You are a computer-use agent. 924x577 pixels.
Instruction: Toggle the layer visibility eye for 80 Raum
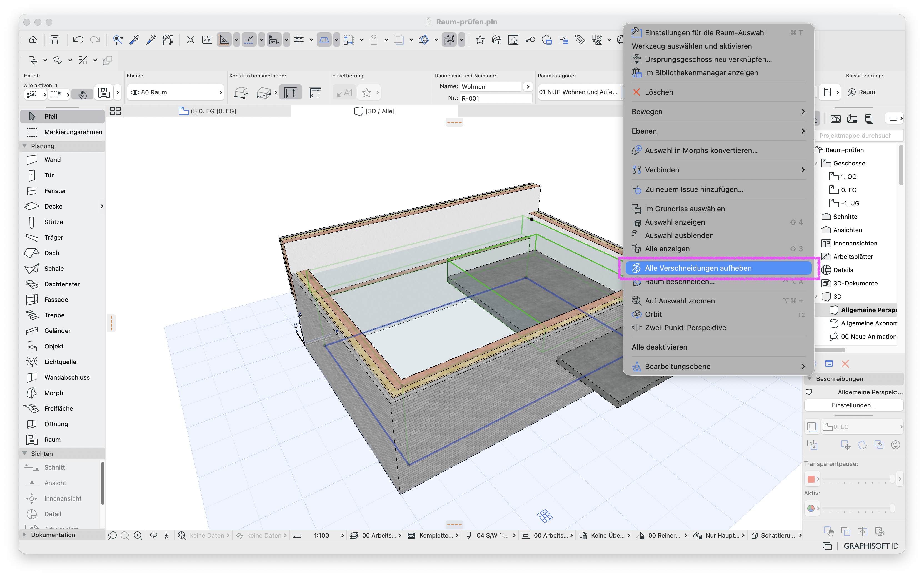click(134, 92)
